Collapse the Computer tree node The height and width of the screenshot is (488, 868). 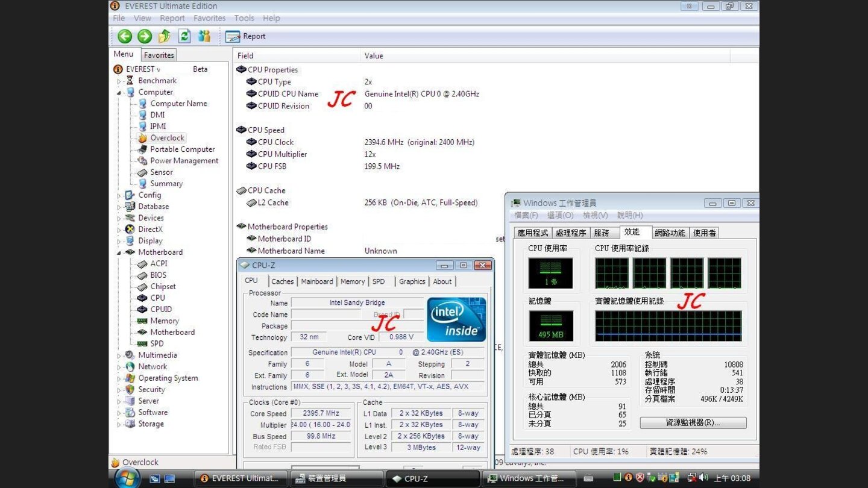pos(119,92)
